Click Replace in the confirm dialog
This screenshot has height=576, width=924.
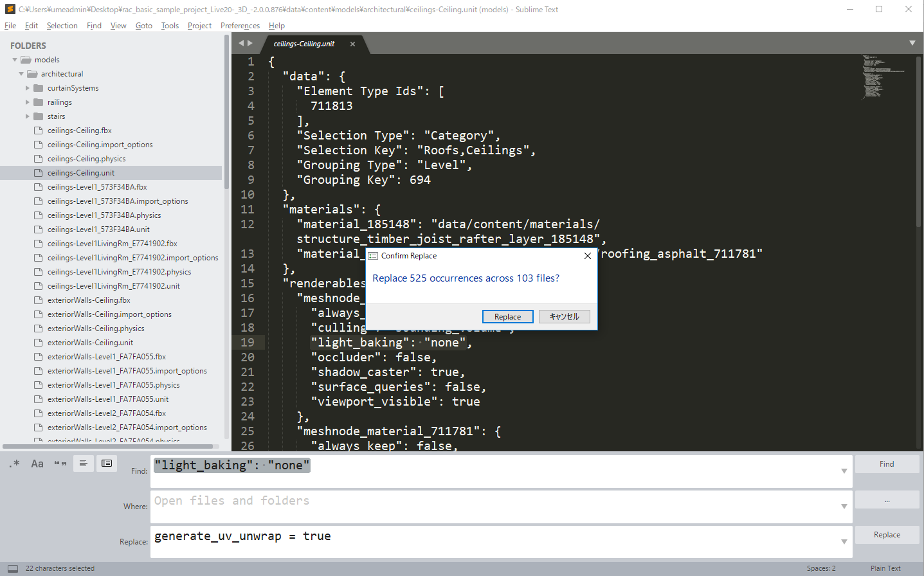click(508, 317)
